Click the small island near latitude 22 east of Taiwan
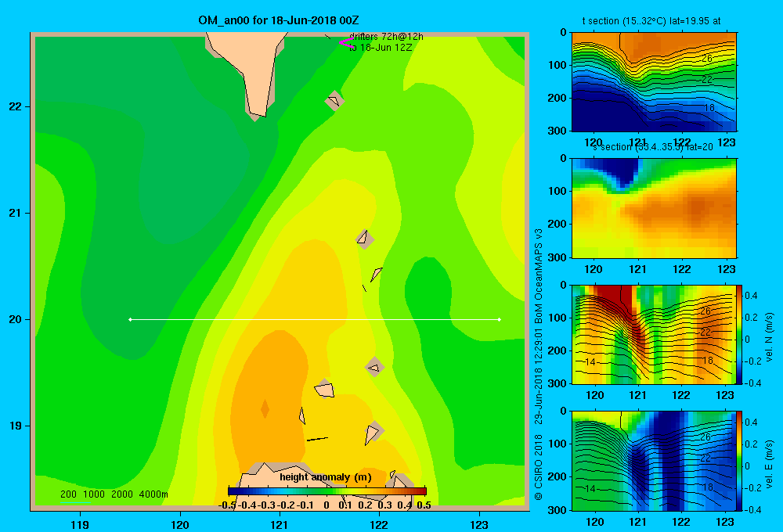The image size is (783, 532). [x=334, y=101]
